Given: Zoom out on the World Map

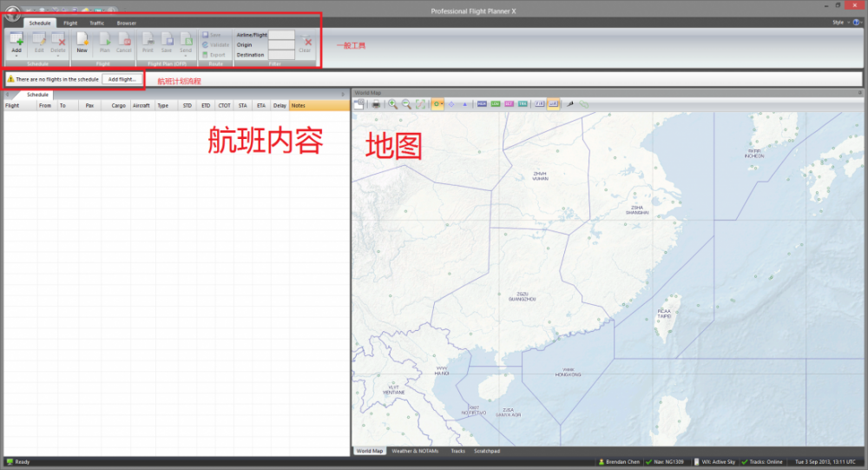Looking at the screenshot, I should coord(406,104).
